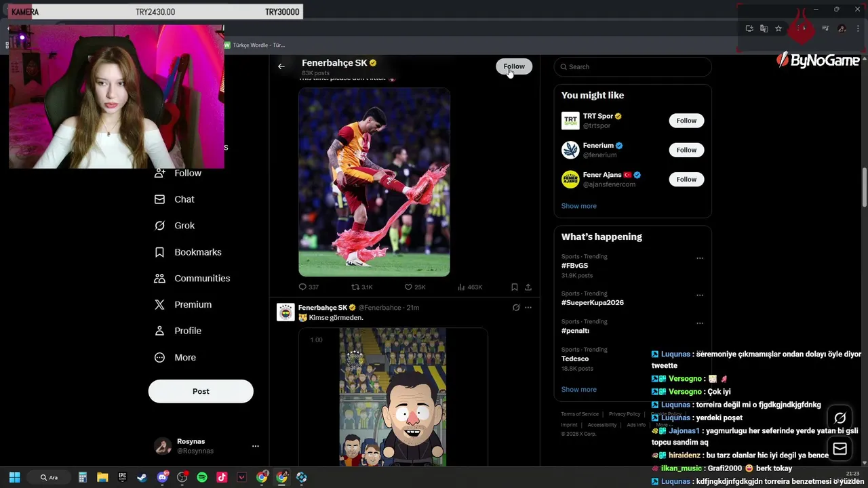
Task: Open the Chrome profile avatar
Action: 842,28
